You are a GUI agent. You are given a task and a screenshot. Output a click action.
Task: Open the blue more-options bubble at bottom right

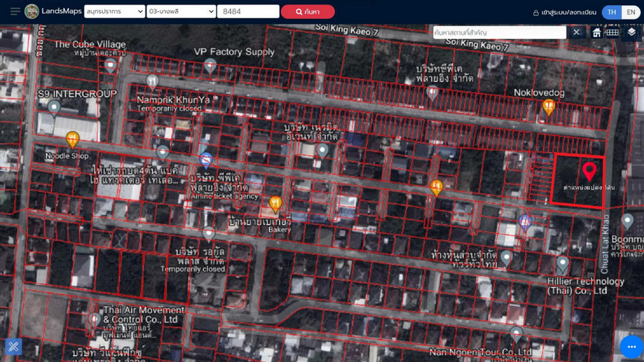(x=631, y=346)
